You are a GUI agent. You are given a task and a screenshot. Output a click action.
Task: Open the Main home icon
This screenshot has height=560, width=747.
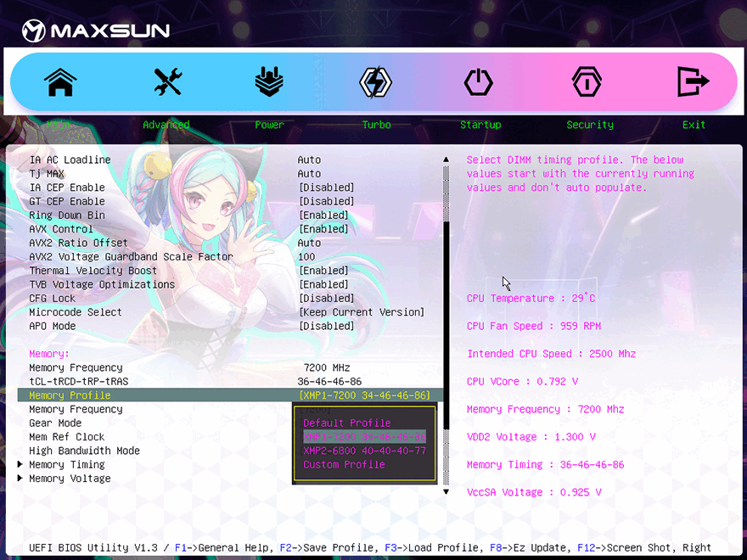click(x=60, y=82)
